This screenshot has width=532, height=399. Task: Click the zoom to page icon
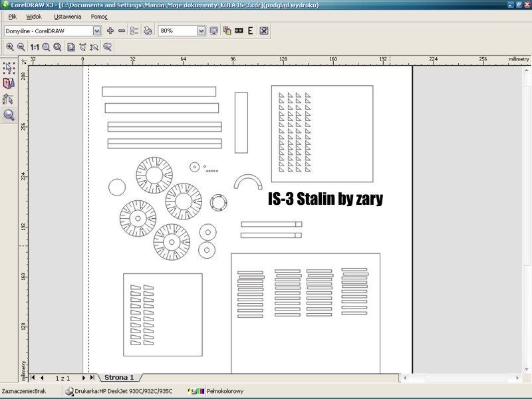[x=71, y=47]
